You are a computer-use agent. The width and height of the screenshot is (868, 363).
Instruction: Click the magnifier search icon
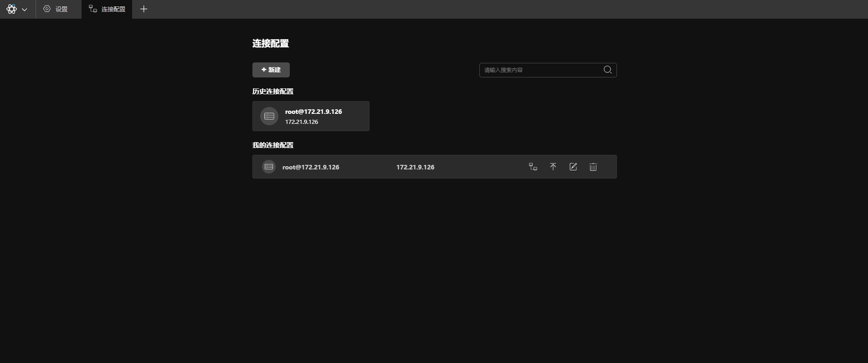pyautogui.click(x=607, y=70)
